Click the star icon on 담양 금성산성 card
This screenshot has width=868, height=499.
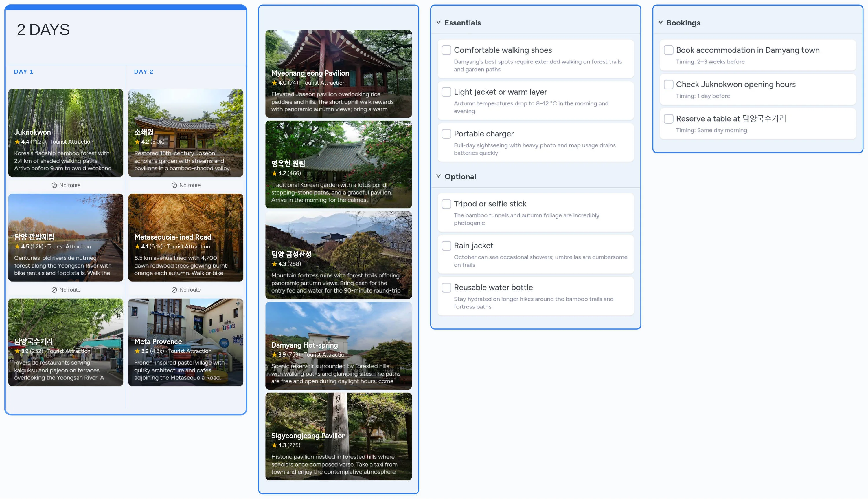[274, 264]
